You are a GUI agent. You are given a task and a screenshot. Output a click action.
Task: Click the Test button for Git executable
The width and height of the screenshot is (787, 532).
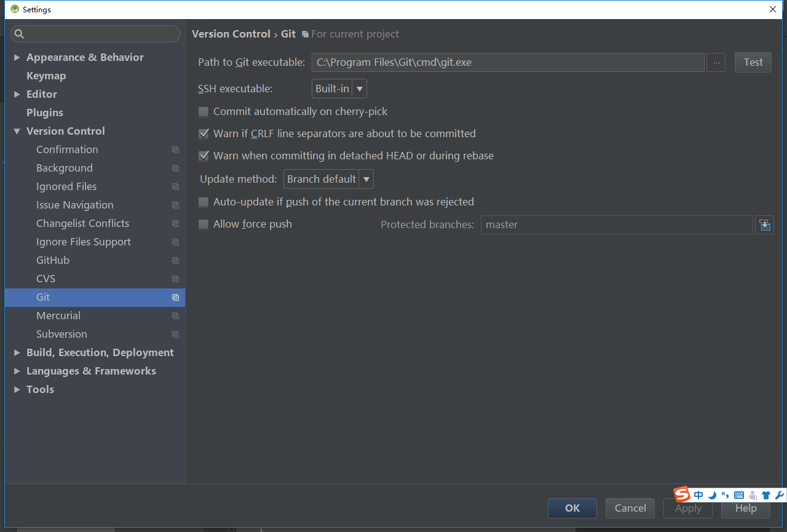753,62
